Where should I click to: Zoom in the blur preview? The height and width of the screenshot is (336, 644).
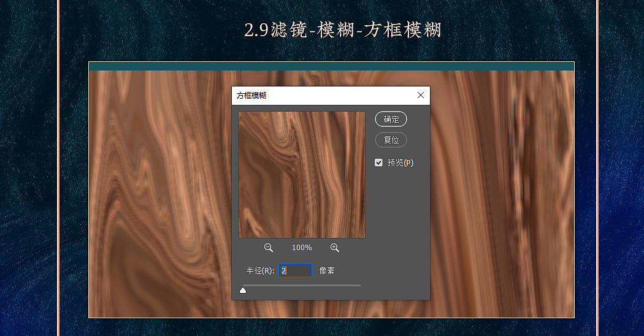pyautogui.click(x=335, y=248)
